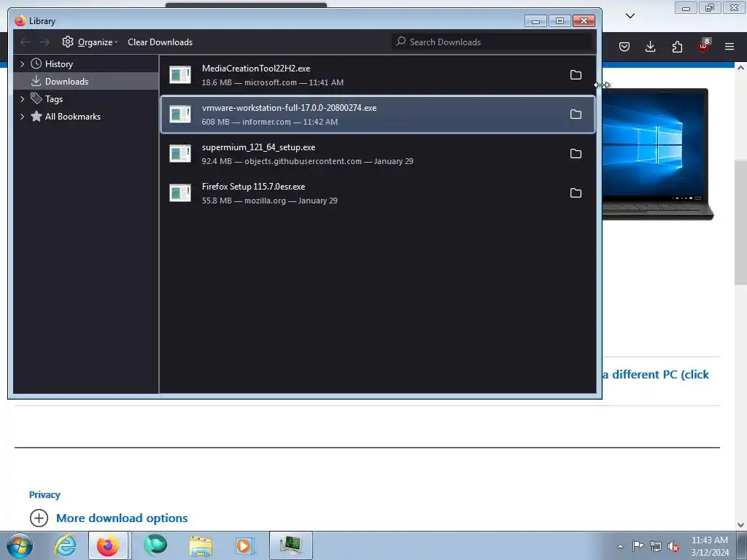Click the supermium setup file icon

tap(180, 154)
